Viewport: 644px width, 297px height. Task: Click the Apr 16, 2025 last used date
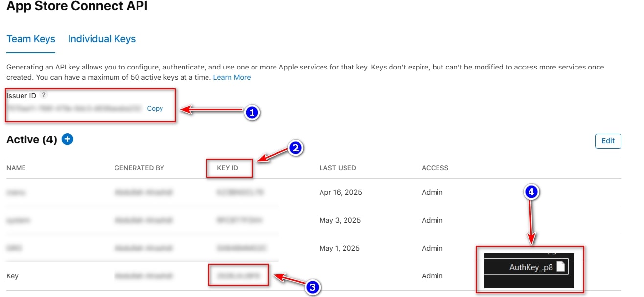pos(341,192)
